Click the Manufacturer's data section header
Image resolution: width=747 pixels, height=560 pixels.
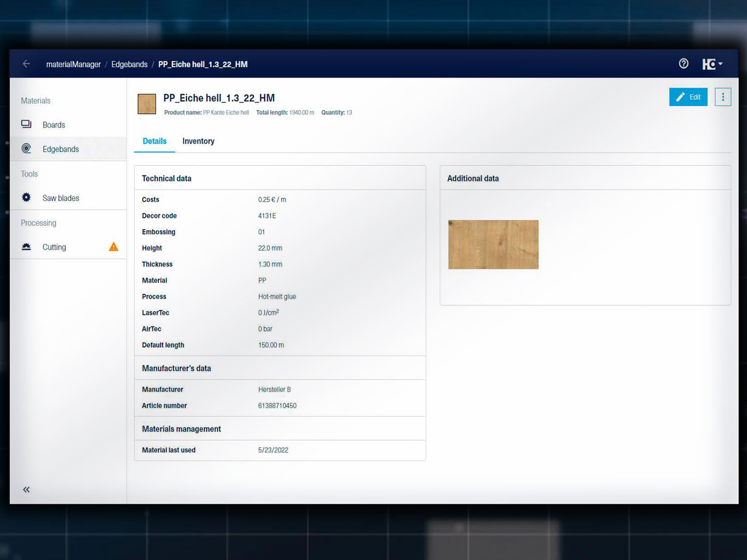(176, 368)
